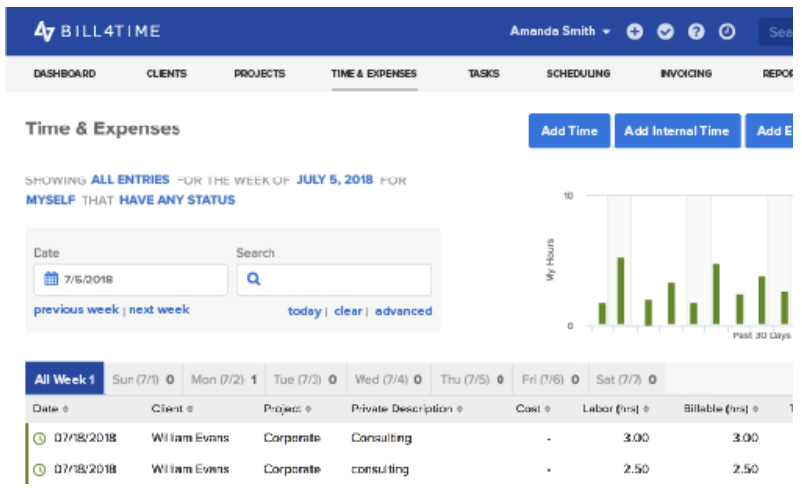The image size is (802, 500).
Task: Select the Mon (7/2) day tab
Action: tap(224, 379)
